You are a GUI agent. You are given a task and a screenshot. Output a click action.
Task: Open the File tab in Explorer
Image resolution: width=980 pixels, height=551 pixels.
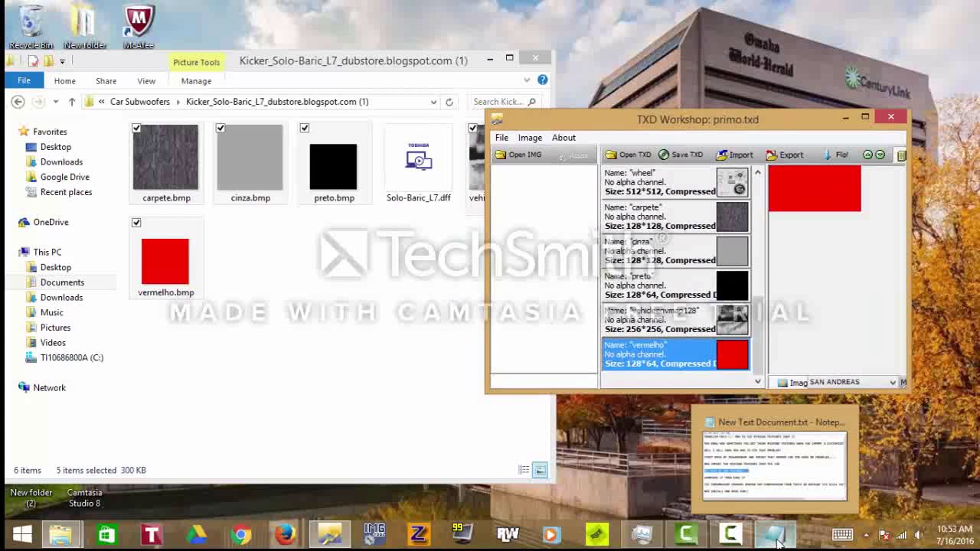24,80
